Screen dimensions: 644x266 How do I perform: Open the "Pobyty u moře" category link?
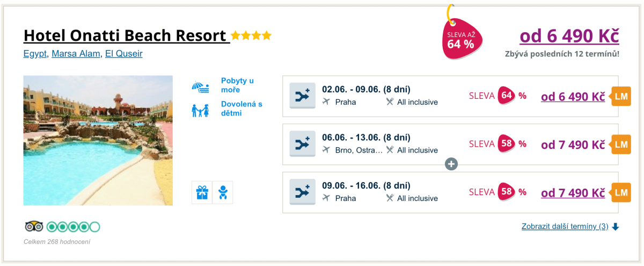237,85
